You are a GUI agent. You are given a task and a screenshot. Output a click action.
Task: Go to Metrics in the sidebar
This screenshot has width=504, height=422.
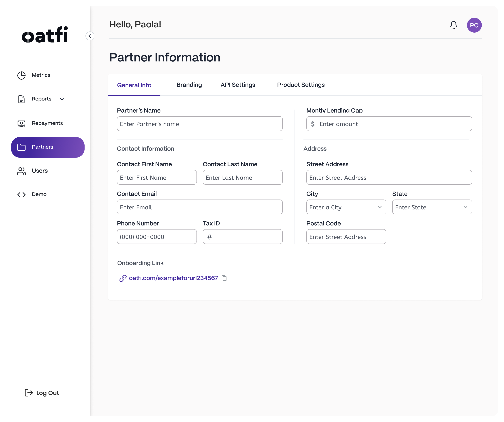click(x=41, y=75)
